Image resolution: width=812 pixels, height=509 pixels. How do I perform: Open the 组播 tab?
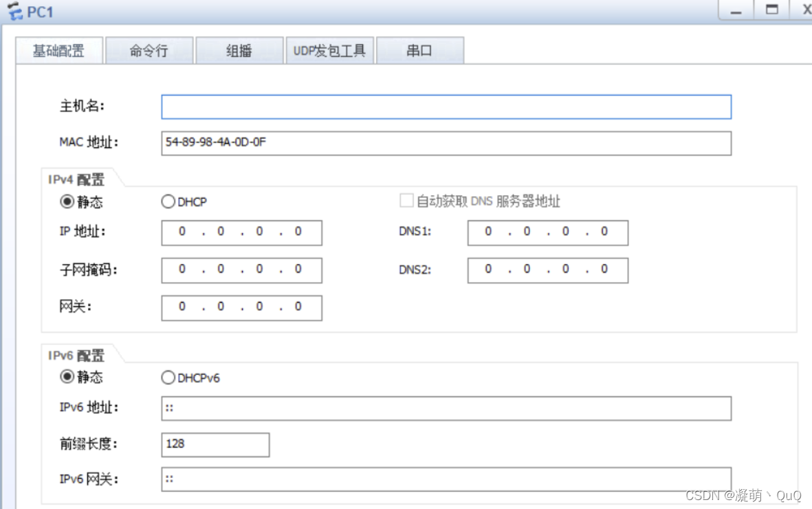coord(239,51)
